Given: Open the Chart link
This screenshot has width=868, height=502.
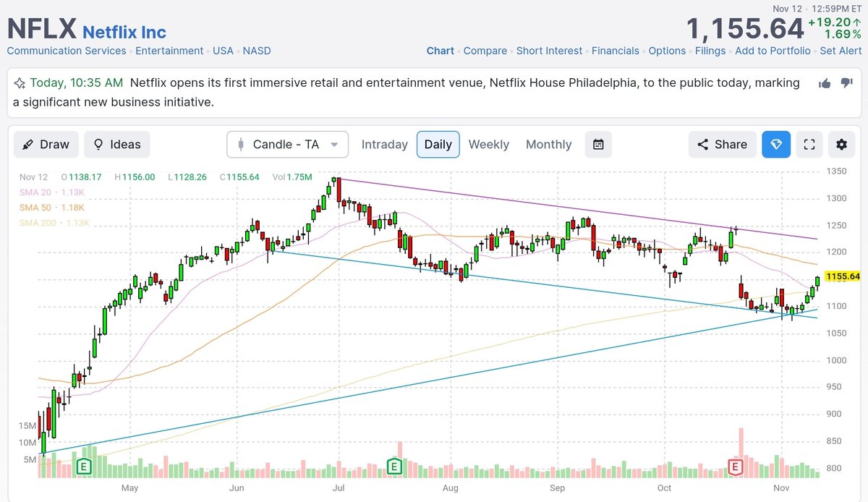Looking at the screenshot, I should pos(441,51).
